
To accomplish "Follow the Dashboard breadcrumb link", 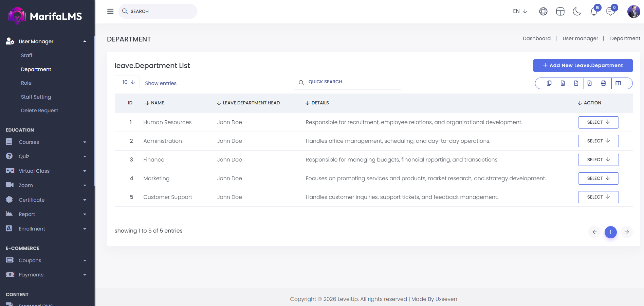I will pos(536,38).
